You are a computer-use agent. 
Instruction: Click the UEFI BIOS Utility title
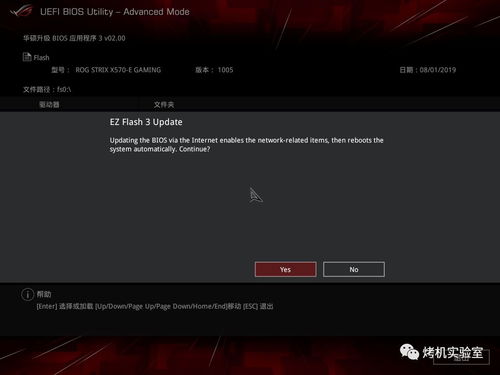click(115, 12)
